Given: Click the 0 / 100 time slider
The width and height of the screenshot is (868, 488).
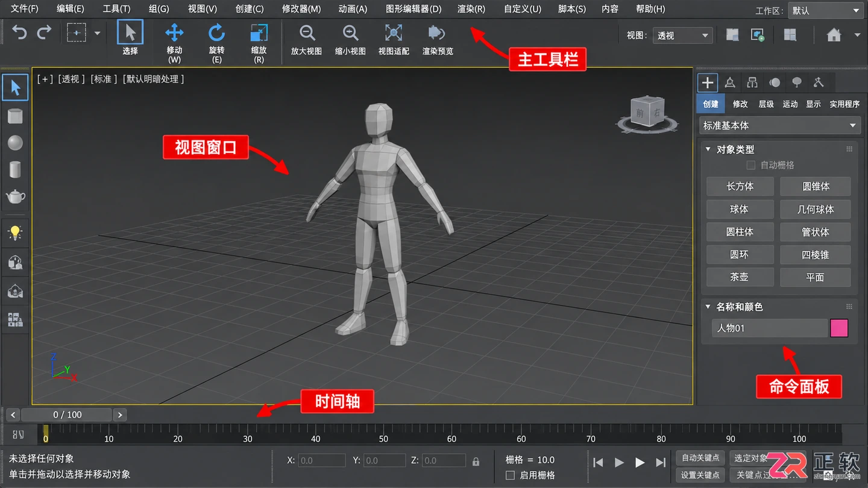Looking at the screenshot, I should pos(67,414).
